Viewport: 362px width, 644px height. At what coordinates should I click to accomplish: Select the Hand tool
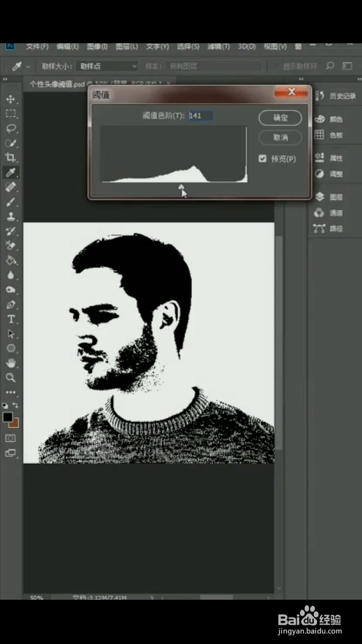(11, 363)
